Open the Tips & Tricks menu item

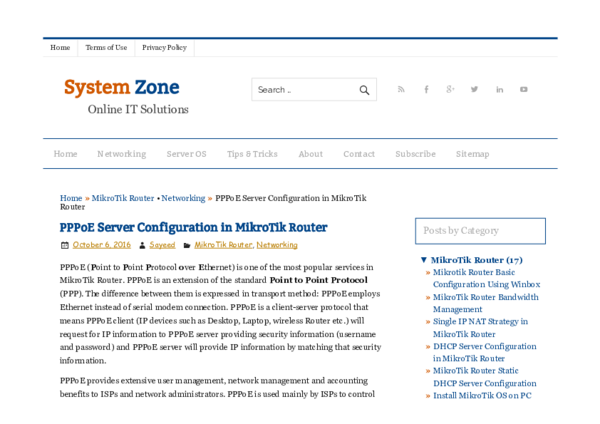click(x=252, y=154)
